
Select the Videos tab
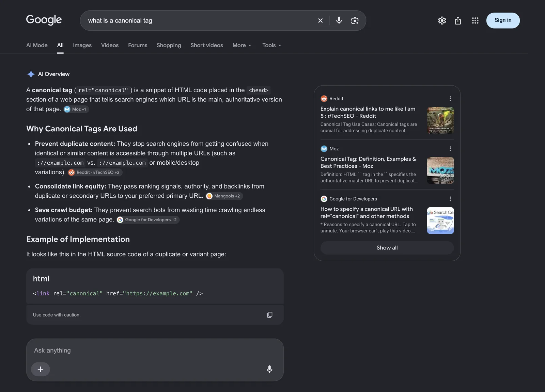tap(110, 45)
